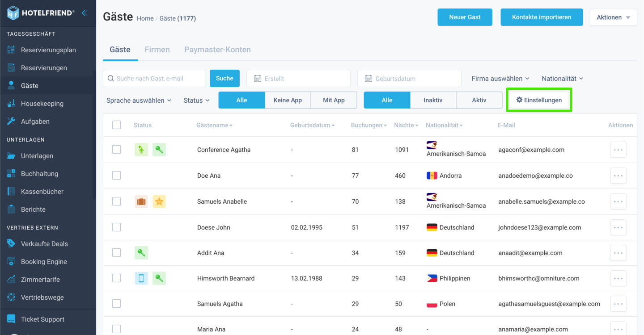Image resolution: width=644 pixels, height=335 pixels.
Task: Open the Nationalität filter dropdown
Action: (563, 79)
